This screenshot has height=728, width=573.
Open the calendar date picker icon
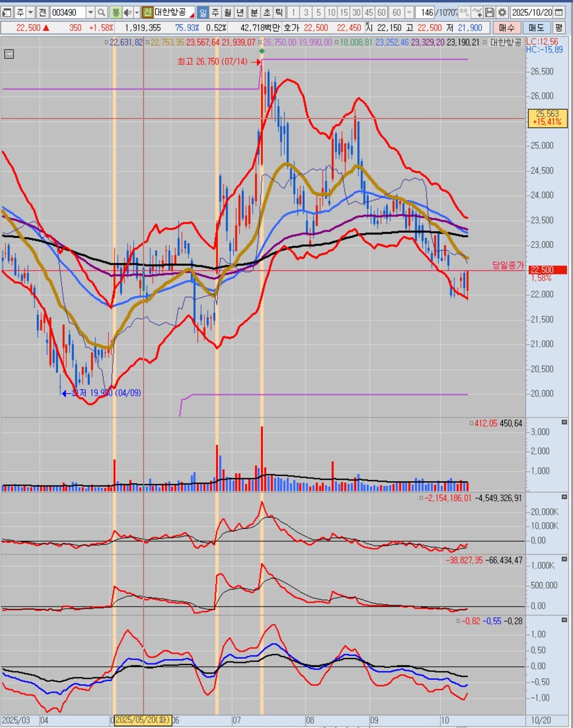pos(559,12)
